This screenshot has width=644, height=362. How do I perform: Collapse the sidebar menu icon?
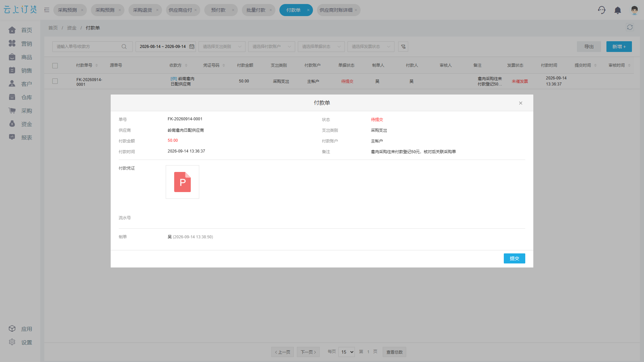point(47,10)
